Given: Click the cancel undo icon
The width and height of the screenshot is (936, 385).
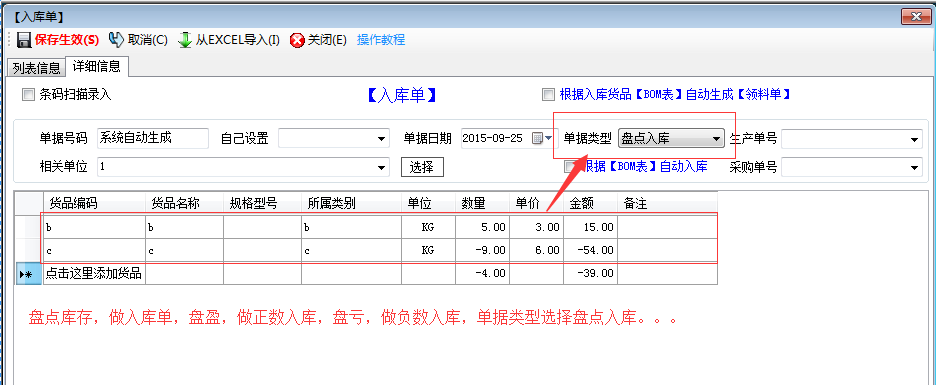Looking at the screenshot, I should [x=116, y=39].
